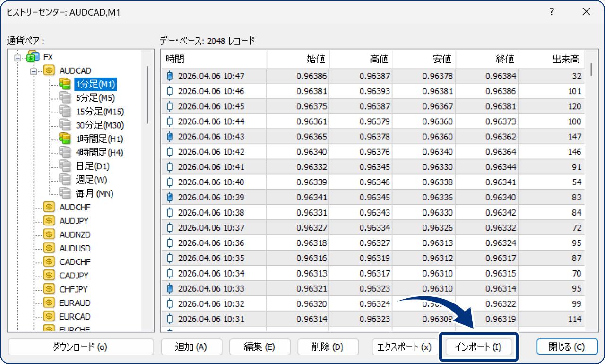605x364 pixels.
Task: Click the EURAUD dollar symbol icon
Action: point(48,303)
